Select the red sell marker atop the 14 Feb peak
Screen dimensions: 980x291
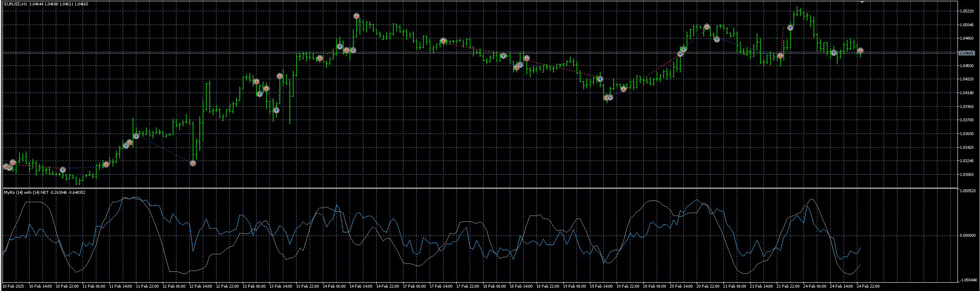356,16
